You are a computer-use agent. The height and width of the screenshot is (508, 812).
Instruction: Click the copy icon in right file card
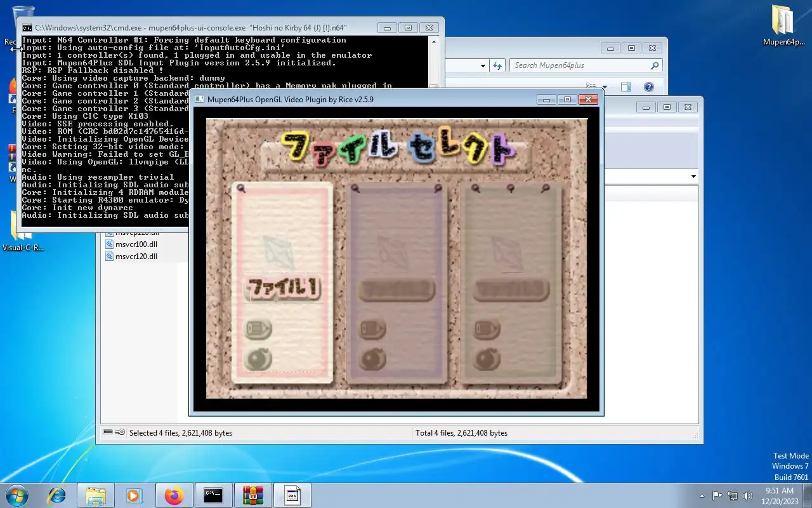pyautogui.click(x=487, y=329)
